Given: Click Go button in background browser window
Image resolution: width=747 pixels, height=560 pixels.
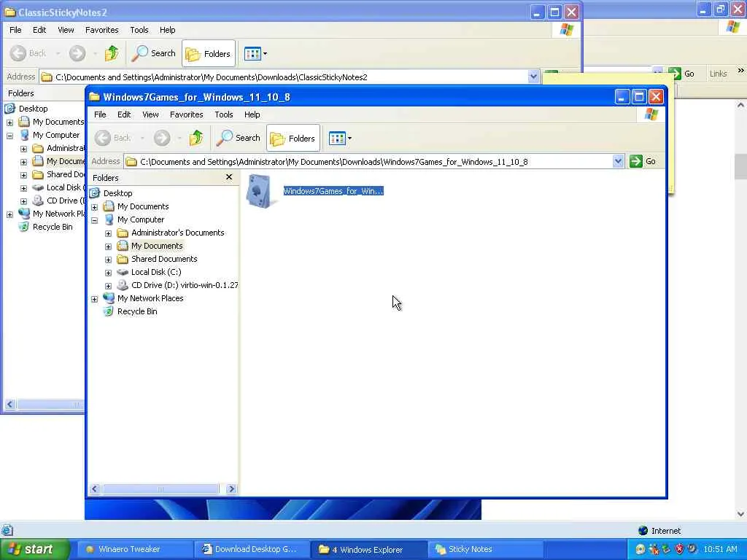Looking at the screenshot, I should 681,74.
